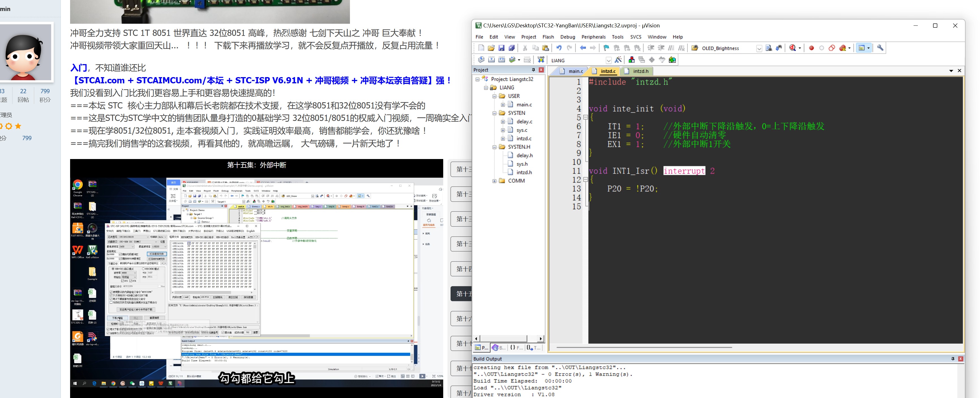The width and height of the screenshot is (980, 398).
Task: Open Options for Target wand icon
Action: pos(618,60)
